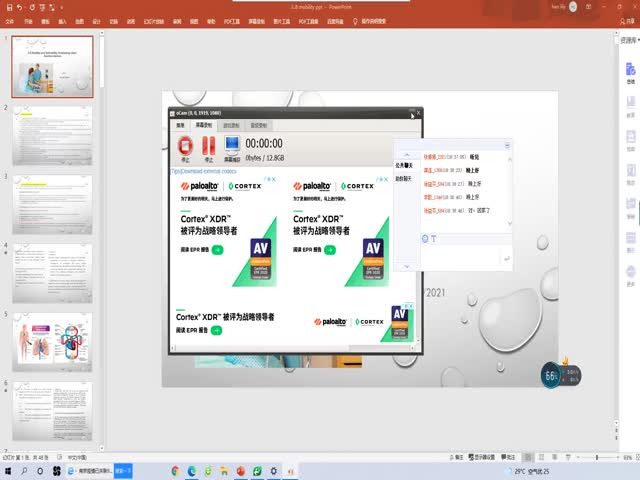Image resolution: width=640 pixels, height=480 pixels.
Task: Click the send arrow icon in chat box
Action: tap(505, 260)
